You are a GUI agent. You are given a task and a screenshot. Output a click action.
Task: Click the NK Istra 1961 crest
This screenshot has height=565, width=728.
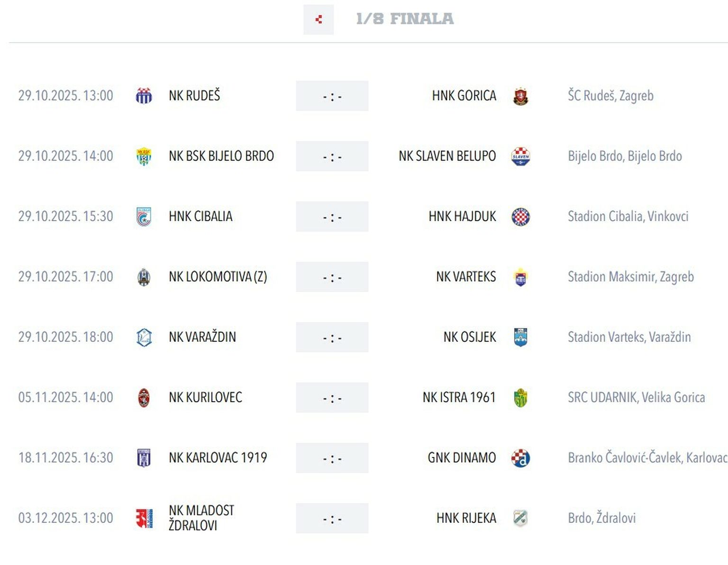coord(520,398)
